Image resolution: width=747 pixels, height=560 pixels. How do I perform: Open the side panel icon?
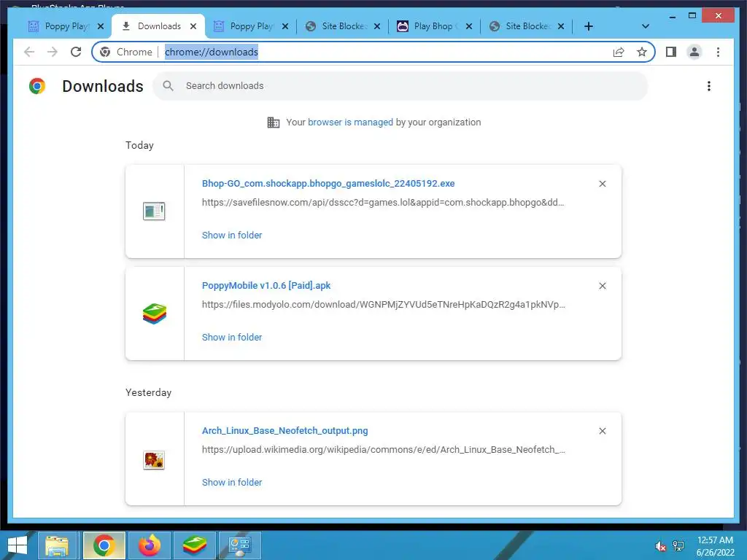pyautogui.click(x=671, y=52)
